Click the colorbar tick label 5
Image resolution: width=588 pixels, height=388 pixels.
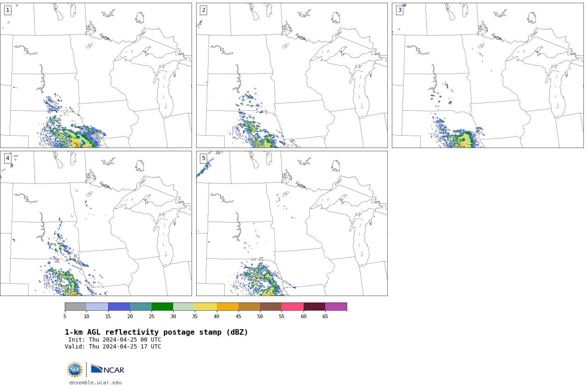click(65, 316)
